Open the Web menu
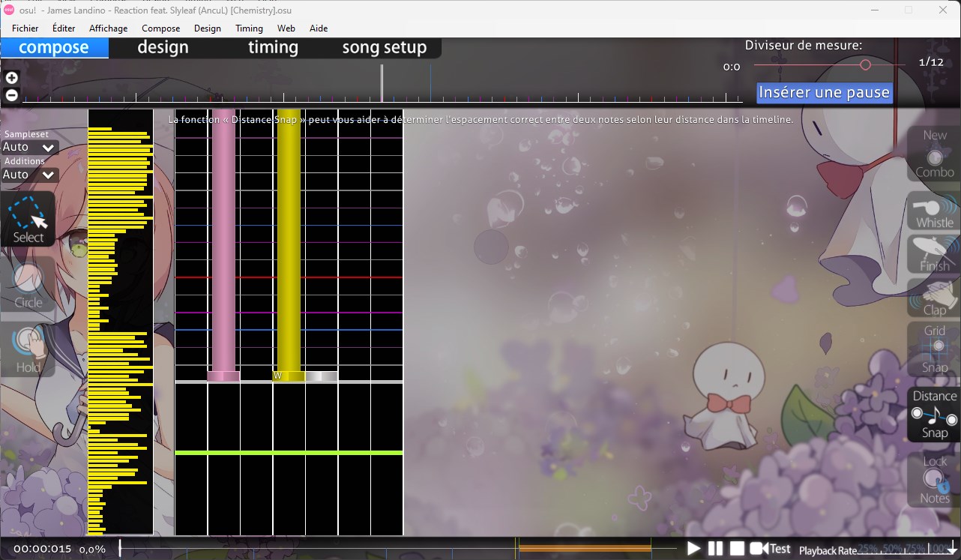Viewport: 961px width, 560px height. (x=286, y=28)
